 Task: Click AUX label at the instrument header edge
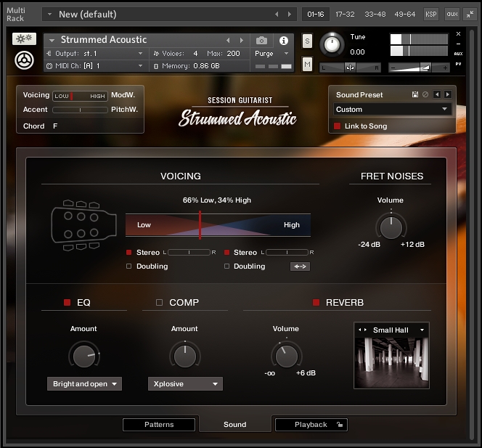click(458, 54)
